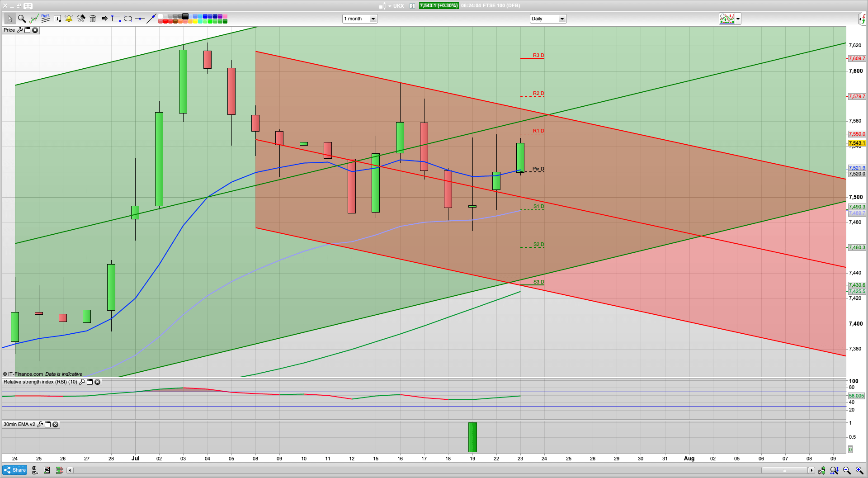Click the R1 D pivot label

[x=538, y=131]
